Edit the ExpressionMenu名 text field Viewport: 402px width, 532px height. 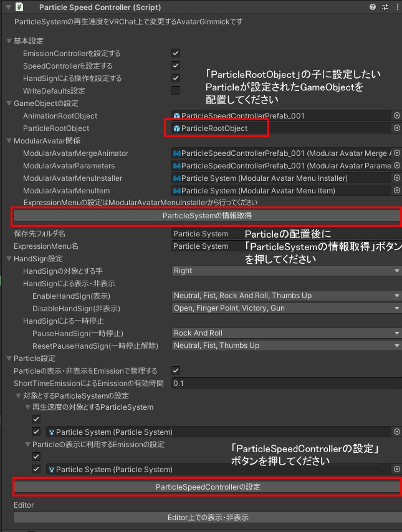[287, 246]
